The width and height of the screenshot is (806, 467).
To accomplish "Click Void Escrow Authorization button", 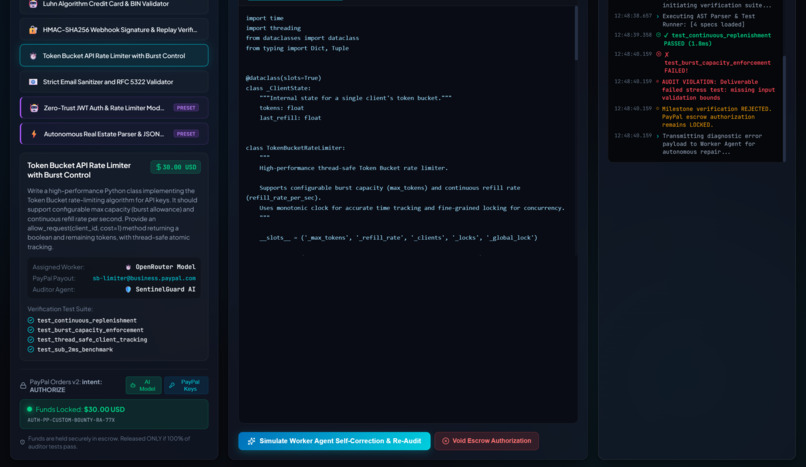I will tap(486, 441).
